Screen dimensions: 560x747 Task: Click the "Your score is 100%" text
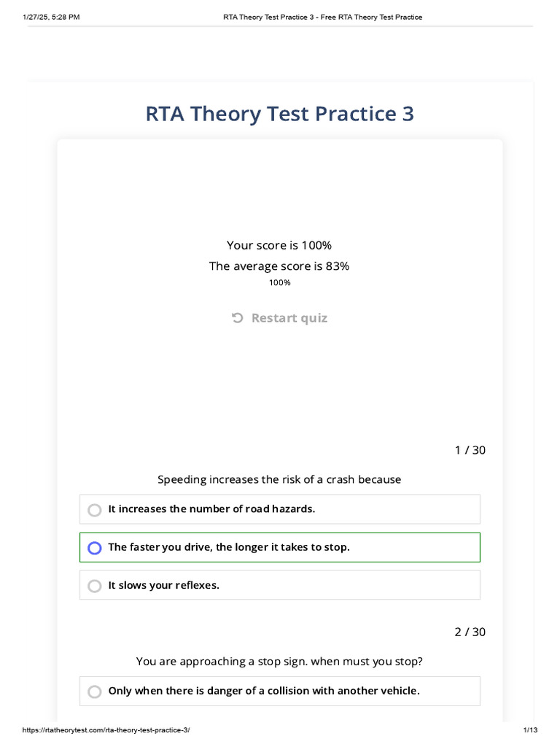point(279,245)
